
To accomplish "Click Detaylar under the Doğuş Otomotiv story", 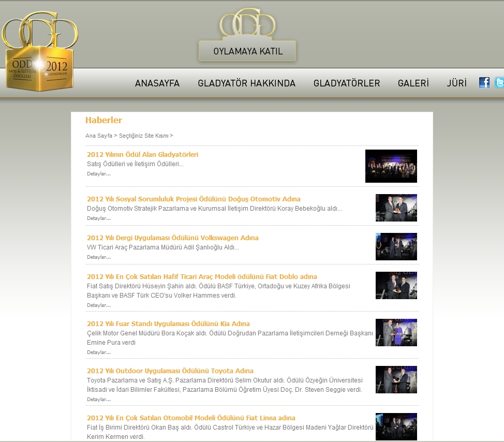I will (99, 218).
